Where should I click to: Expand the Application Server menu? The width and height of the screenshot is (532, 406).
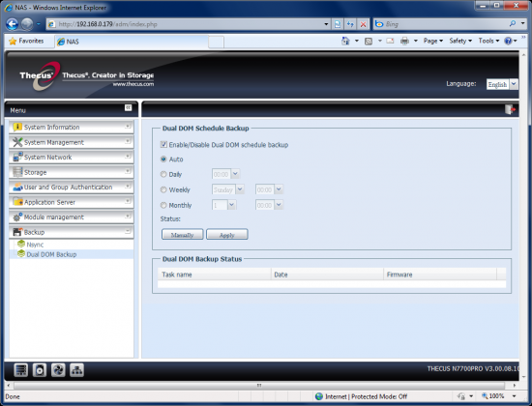click(72, 202)
